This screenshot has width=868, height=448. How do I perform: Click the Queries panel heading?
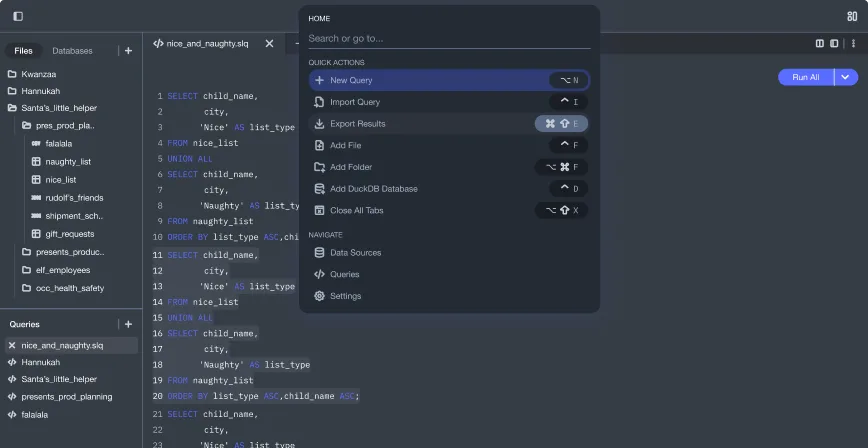pyautogui.click(x=24, y=324)
